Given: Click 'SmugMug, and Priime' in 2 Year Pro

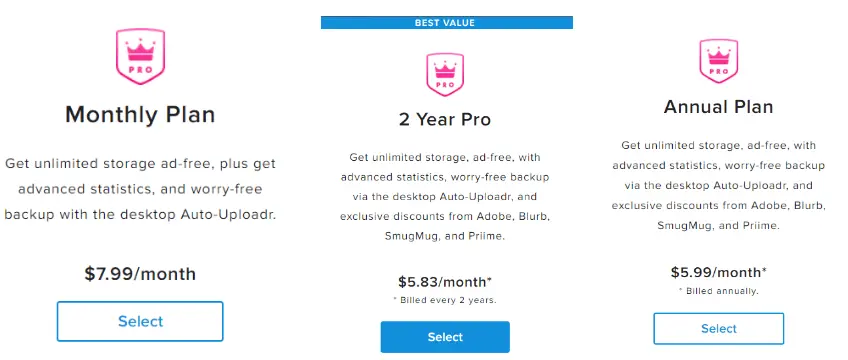Looking at the screenshot, I should point(445,236).
